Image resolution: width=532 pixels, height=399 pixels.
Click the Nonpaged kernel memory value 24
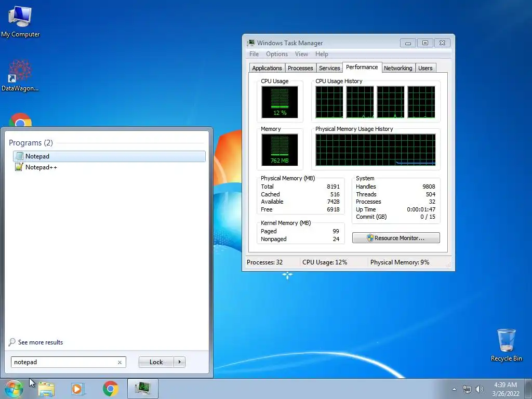336,239
